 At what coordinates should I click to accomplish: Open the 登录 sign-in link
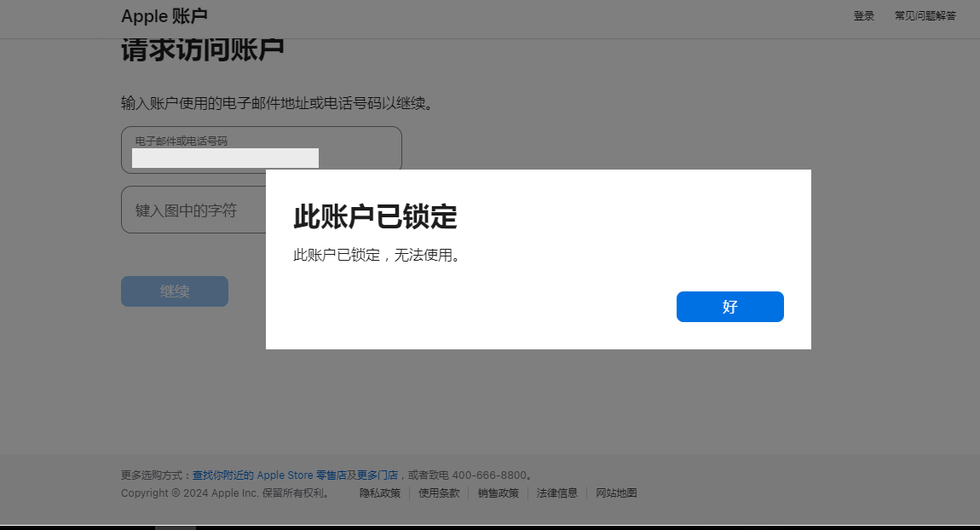[x=864, y=15]
